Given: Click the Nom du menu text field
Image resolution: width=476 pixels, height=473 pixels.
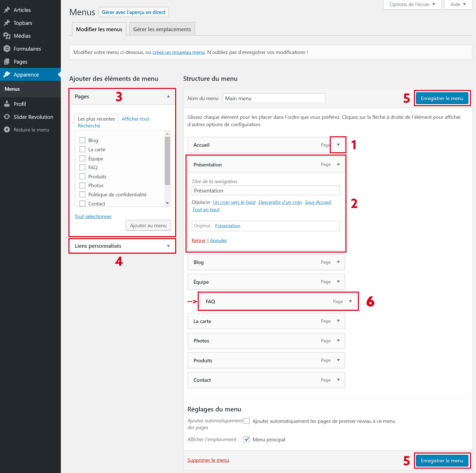Looking at the screenshot, I should [274, 98].
